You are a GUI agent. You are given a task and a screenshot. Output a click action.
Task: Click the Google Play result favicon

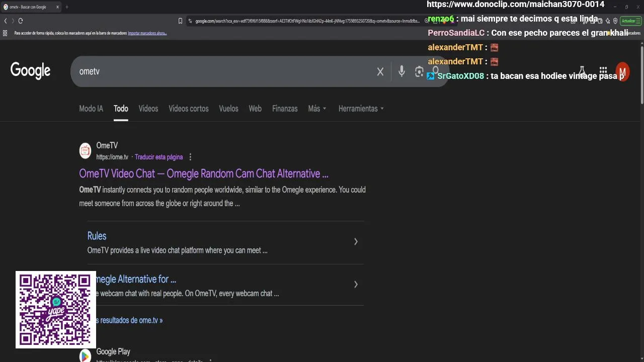86,355
